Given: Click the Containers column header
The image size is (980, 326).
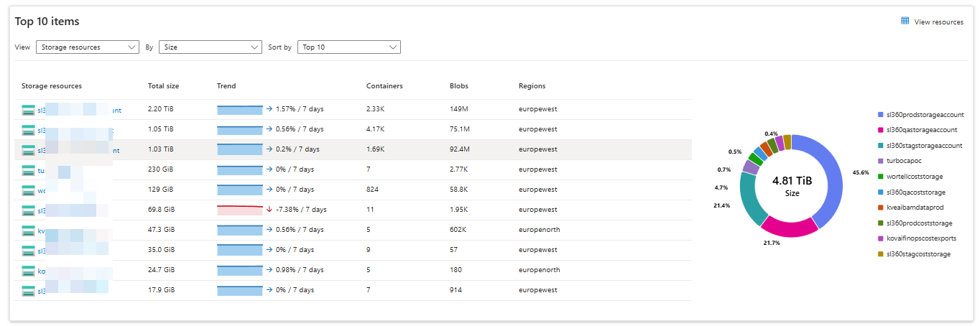Looking at the screenshot, I should tap(384, 86).
